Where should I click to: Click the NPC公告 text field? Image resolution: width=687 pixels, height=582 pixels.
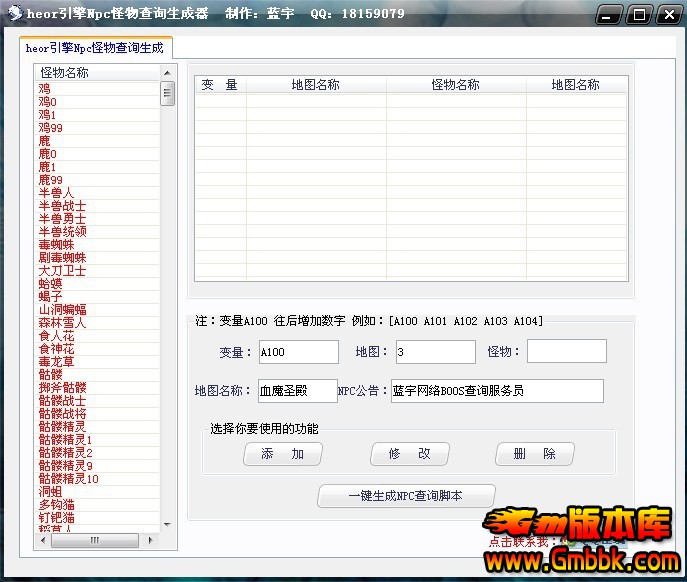point(496,391)
